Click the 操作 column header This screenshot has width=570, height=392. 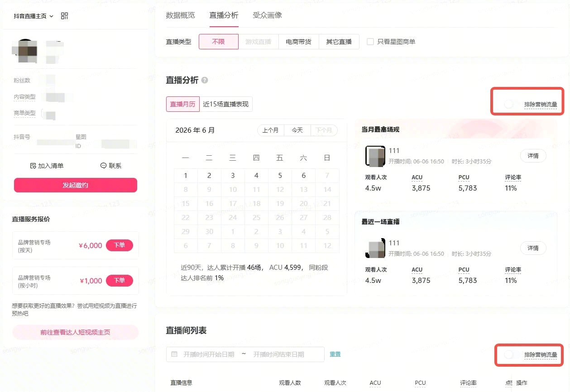522,383
